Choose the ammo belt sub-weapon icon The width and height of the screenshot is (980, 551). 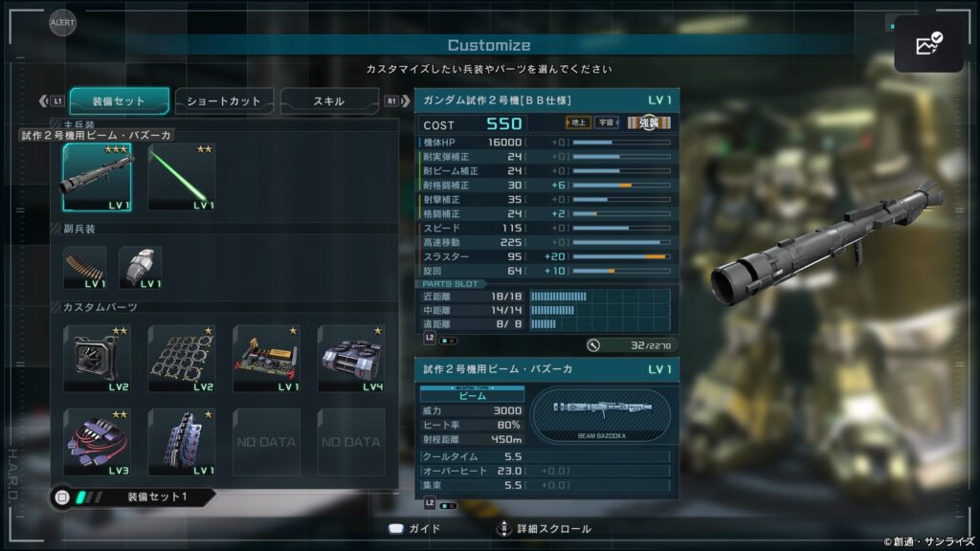(x=85, y=268)
